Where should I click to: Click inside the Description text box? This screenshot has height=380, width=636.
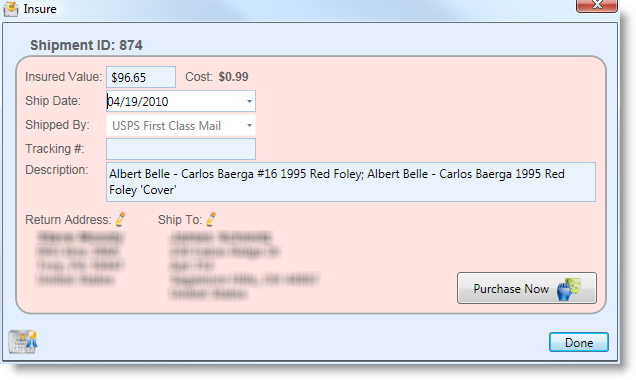coord(351,182)
